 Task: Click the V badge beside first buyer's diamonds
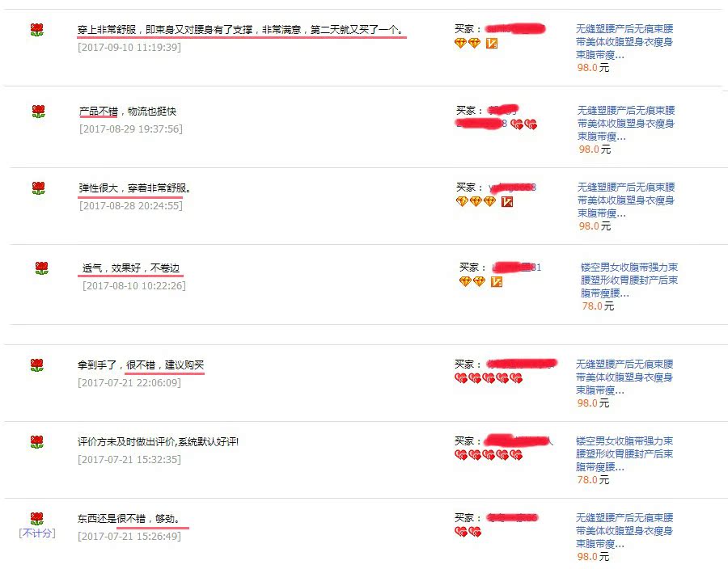click(492, 44)
